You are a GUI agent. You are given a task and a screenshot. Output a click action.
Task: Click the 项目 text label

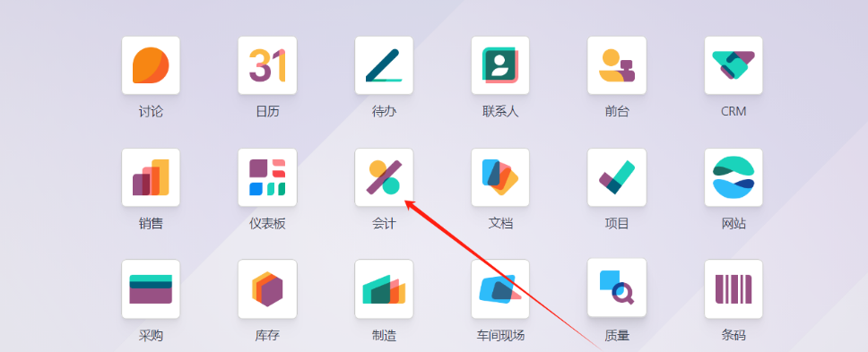tap(617, 224)
